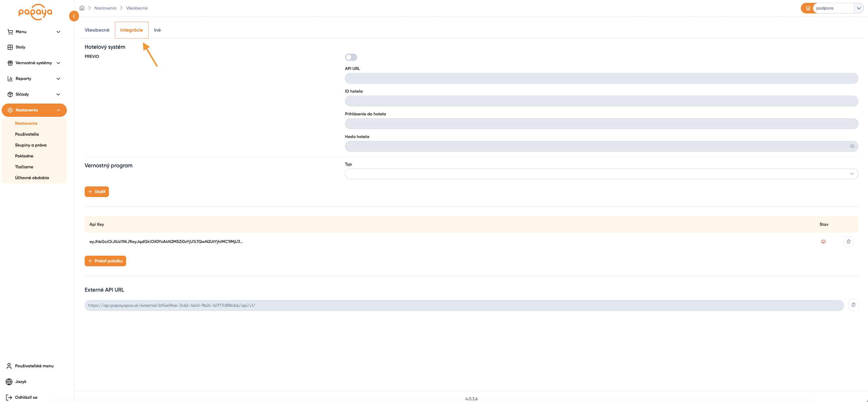
Task: Open Používatelia in the sidebar
Action: coord(27,134)
